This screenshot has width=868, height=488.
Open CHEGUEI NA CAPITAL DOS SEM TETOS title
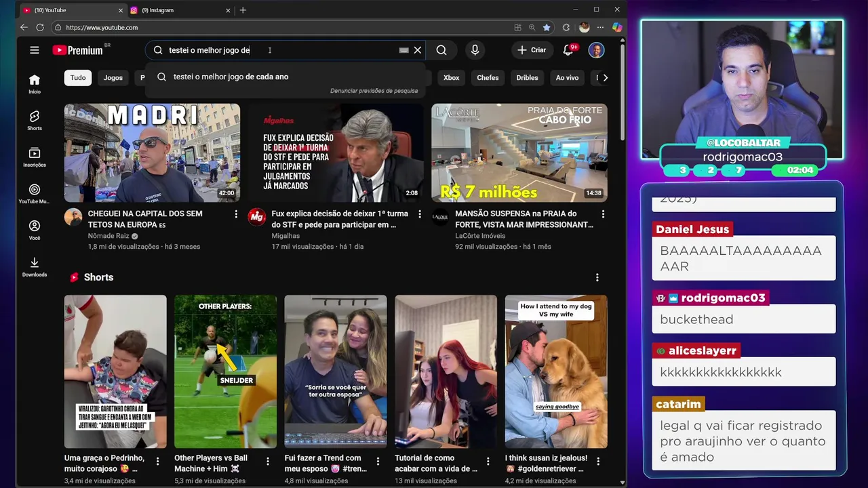coord(145,219)
